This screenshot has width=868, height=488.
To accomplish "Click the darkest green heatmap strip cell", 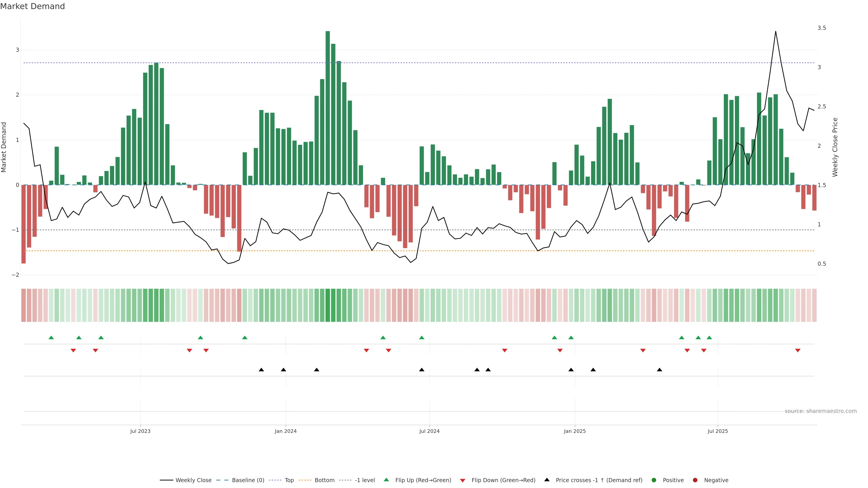I will pyautogui.click(x=328, y=305).
